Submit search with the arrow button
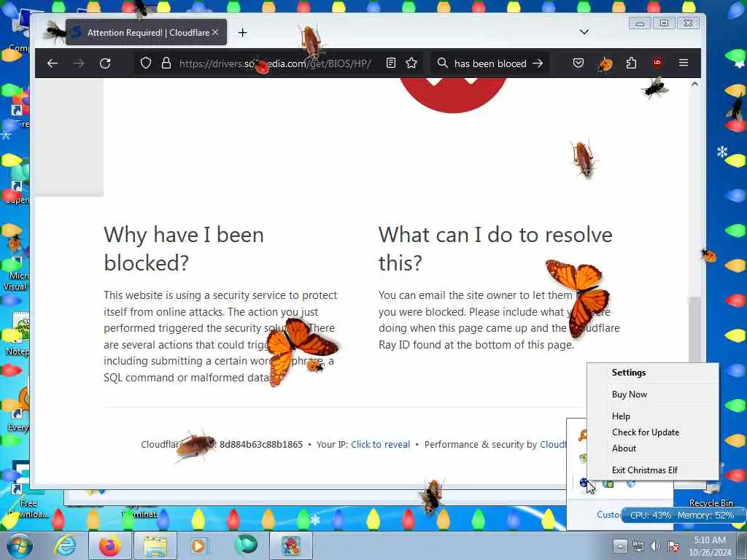The width and height of the screenshot is (747, 560). pyautogui.click(x=538, y=63)
